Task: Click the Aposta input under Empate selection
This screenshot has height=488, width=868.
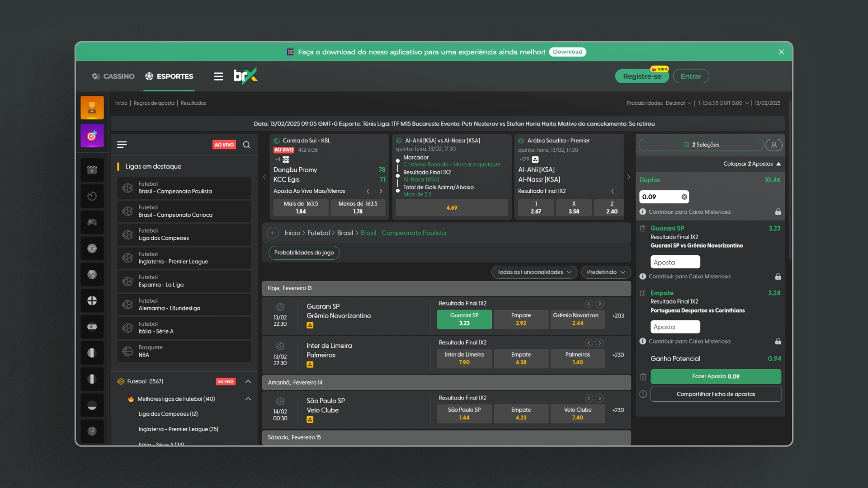Action: coord(675,327)
